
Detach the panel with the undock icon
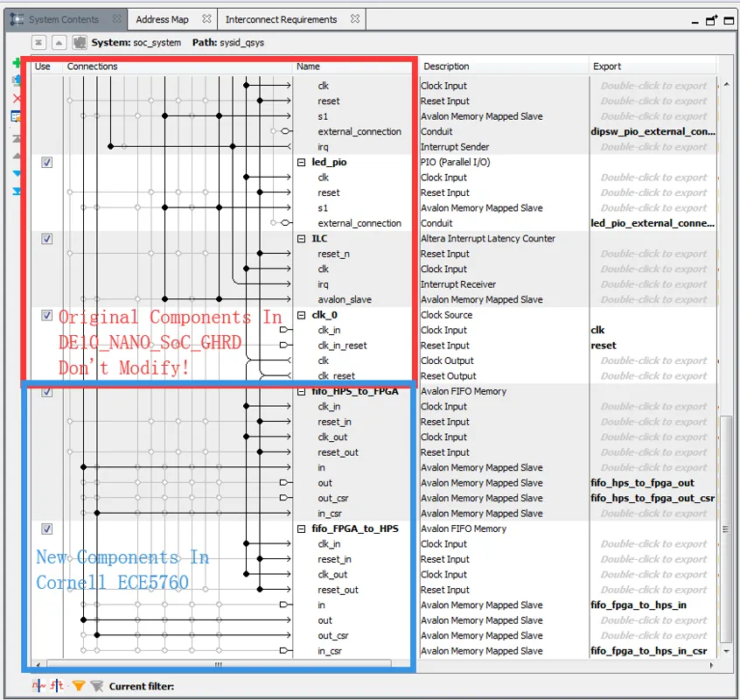pos(711,20)
